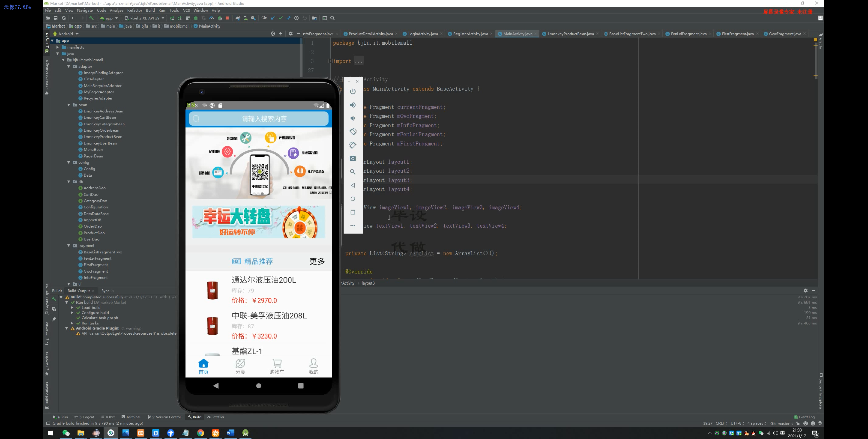Expand the Run tasks node in Build Output
The image size is (868, 439).
[72, 323]
